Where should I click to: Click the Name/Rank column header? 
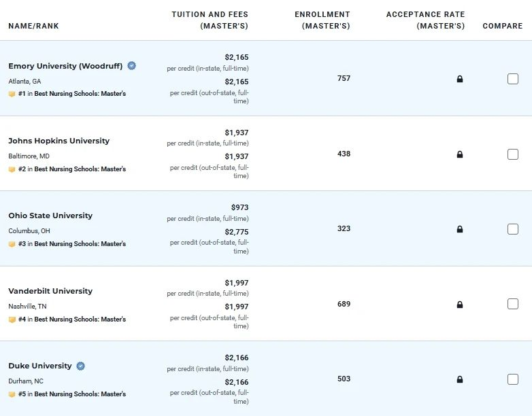(33, 27)
